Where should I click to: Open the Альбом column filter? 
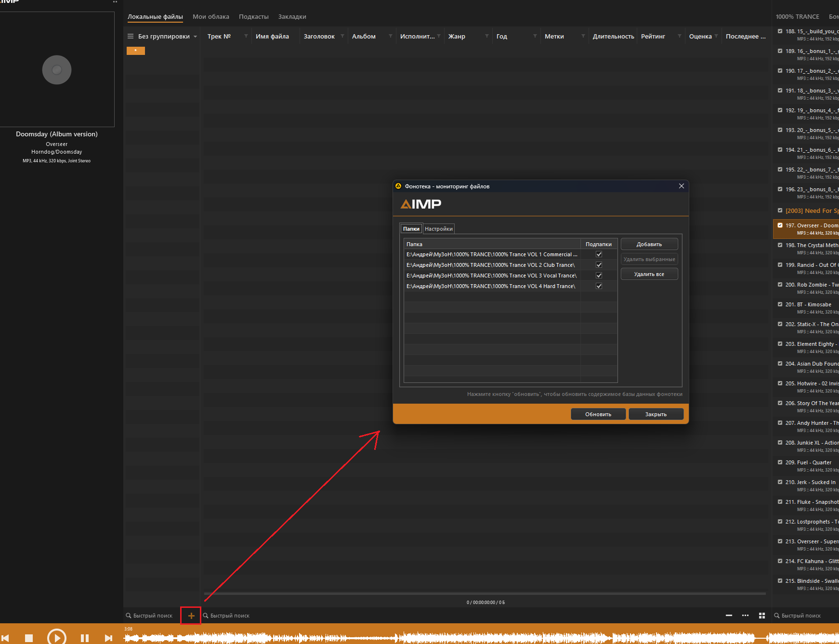point(390,37)
